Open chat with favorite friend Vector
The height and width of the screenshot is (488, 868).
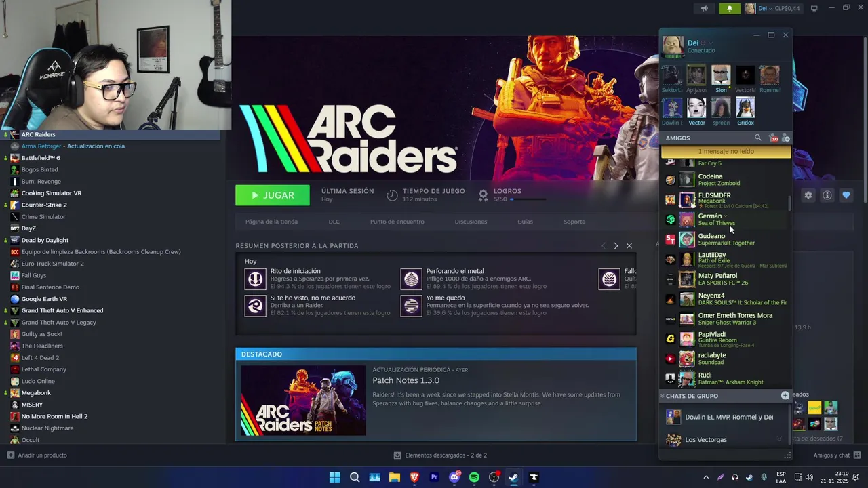696,112
